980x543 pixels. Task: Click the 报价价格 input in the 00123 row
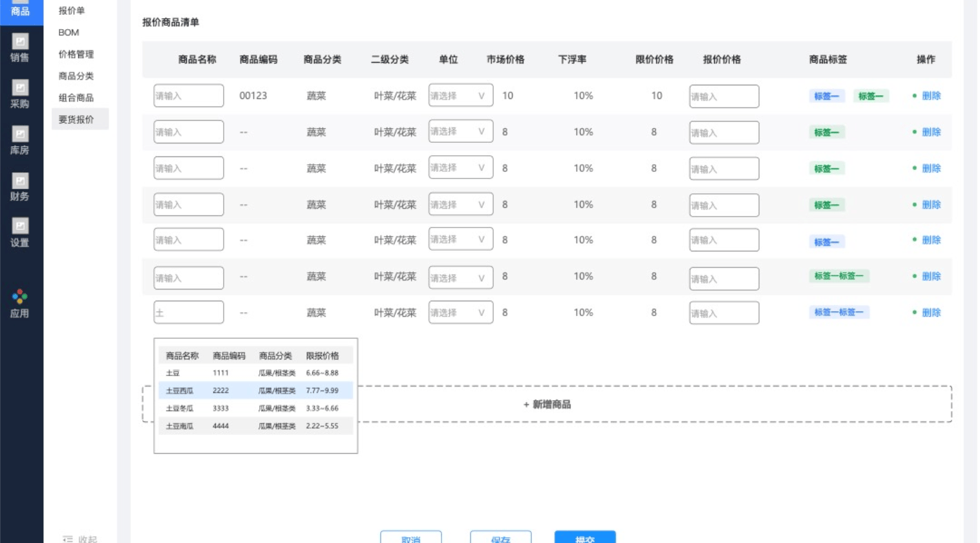[x=724, y=96]
